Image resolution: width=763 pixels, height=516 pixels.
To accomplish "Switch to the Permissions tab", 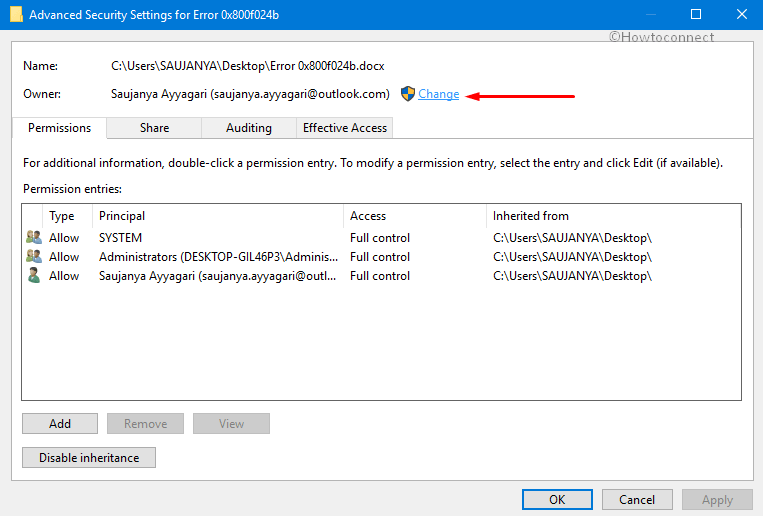I will click(x=59, y=128).
